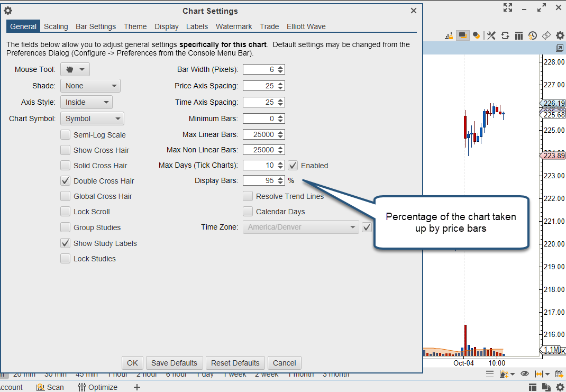Open the Shade dropdown
Screen dimensions: 566x392
90,86
